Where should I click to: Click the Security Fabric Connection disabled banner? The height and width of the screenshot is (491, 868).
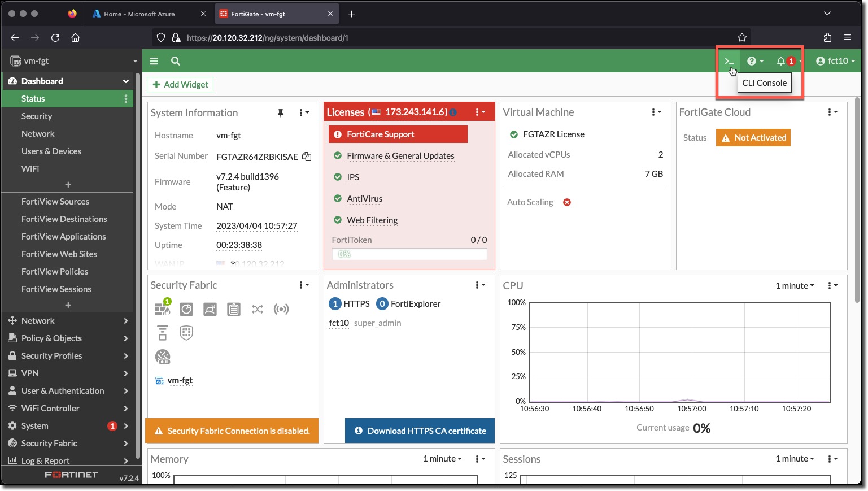pos(232,431)
